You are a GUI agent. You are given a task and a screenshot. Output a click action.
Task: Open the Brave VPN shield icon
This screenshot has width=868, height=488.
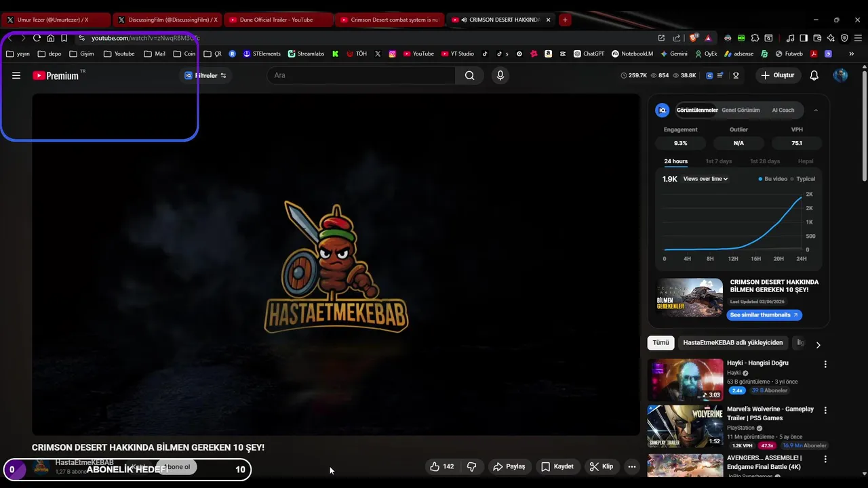pyautogui.click(x=844, y=38)
